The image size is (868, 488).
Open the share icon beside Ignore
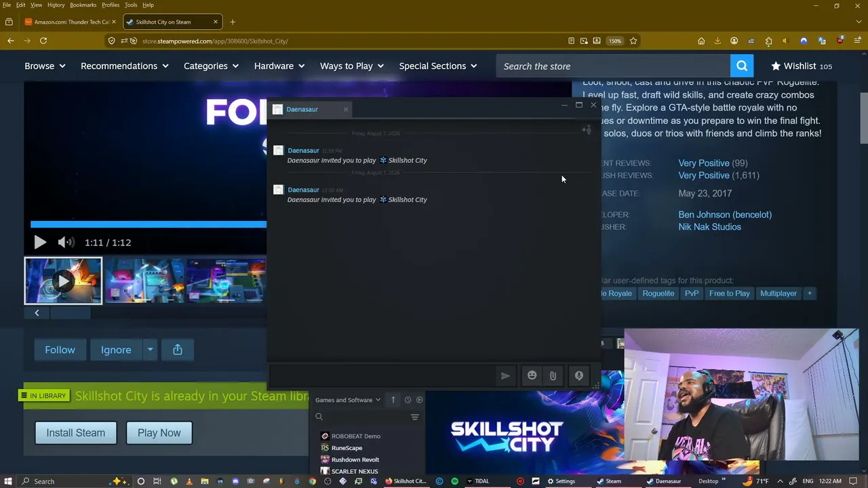coord(178,350)
